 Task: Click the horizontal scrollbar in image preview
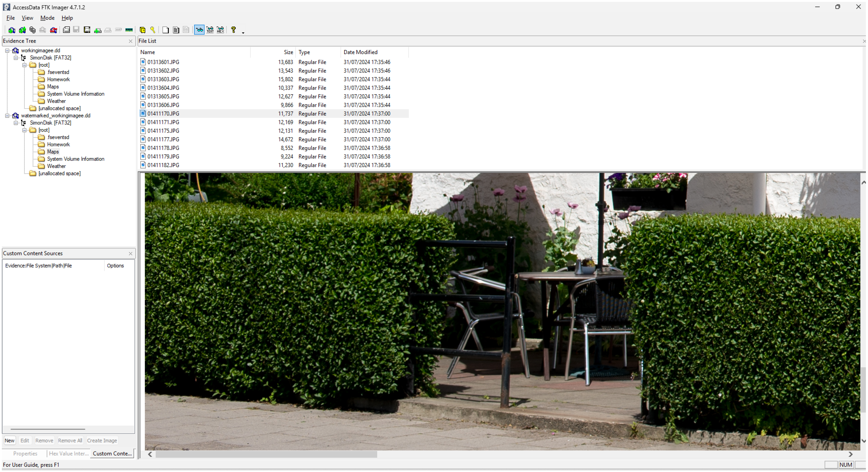click(x=266, y=454)
